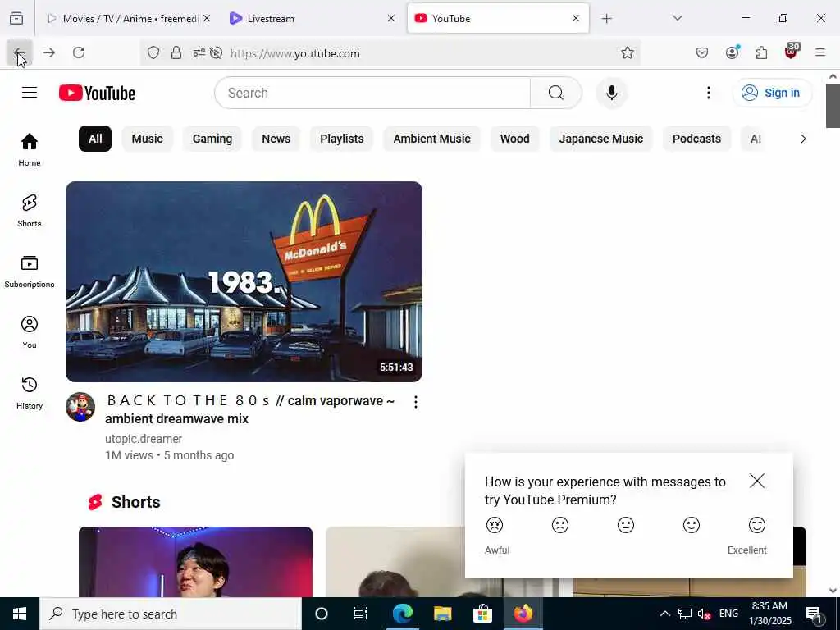Select the Ambient Music chip

tap(431, 139)
